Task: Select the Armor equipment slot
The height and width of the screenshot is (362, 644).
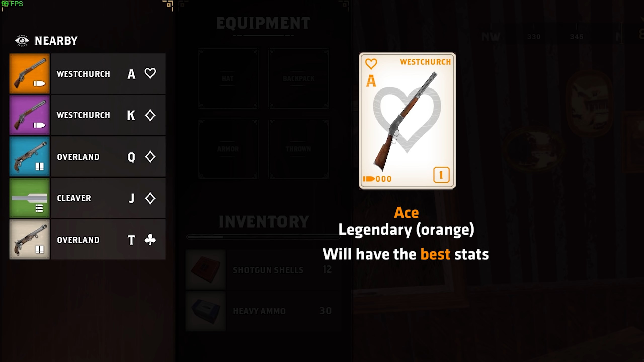Action: point(228,149)
